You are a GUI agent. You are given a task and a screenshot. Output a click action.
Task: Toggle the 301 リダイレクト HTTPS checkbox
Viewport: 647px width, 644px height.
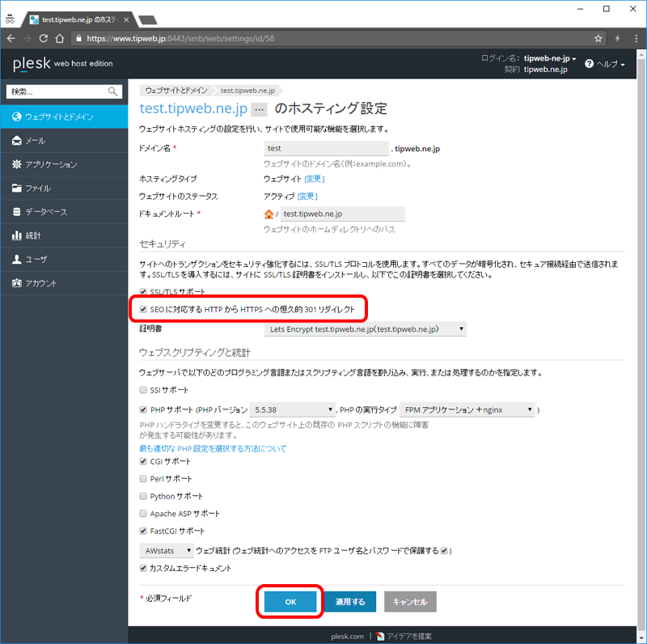(143, 309)
